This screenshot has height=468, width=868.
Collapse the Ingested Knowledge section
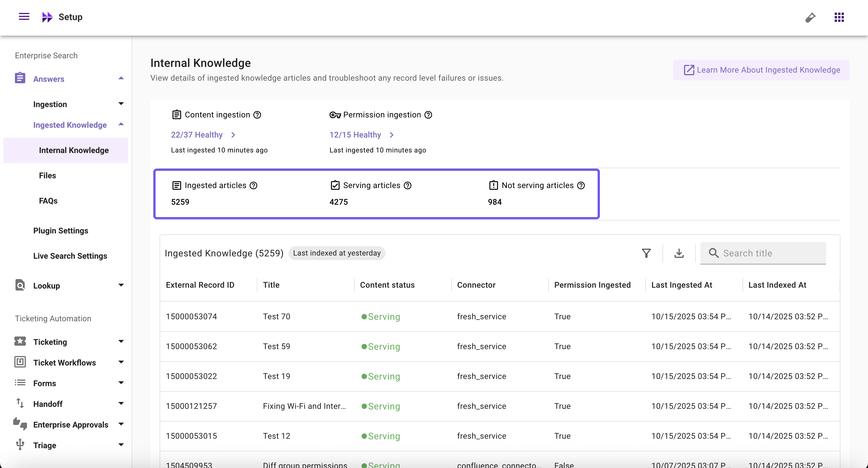click(121, 125)
